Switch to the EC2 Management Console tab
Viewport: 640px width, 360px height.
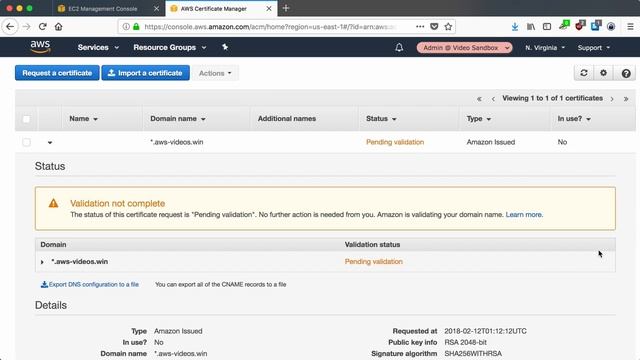tap(102, 9)
